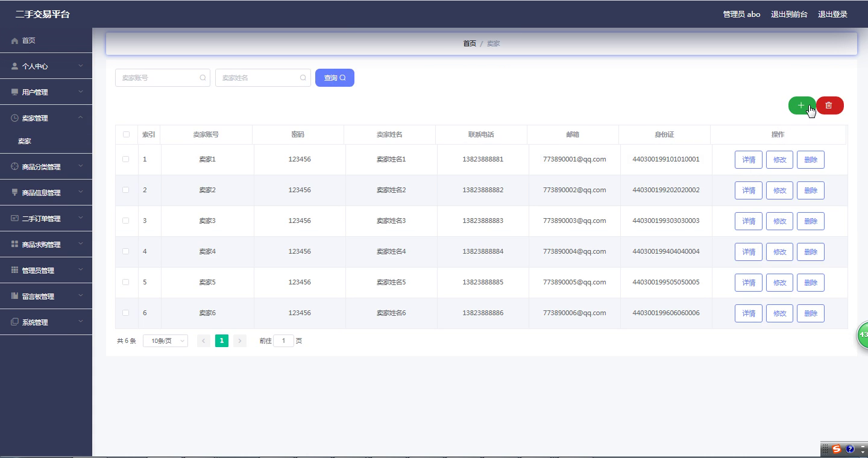This screenshot has height=458, width=868.
Task: Collapse 卖家管理 with its chevron arrow
Action: [81, 118]
